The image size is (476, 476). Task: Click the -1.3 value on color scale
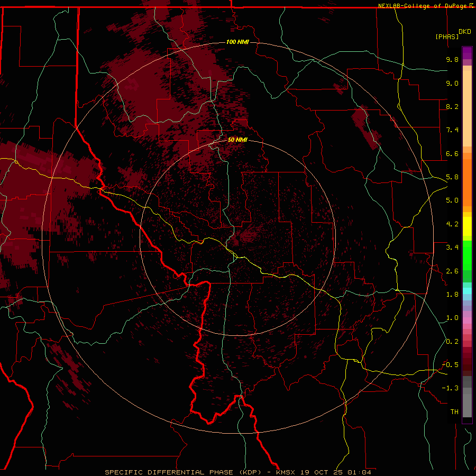coord(451,388)
